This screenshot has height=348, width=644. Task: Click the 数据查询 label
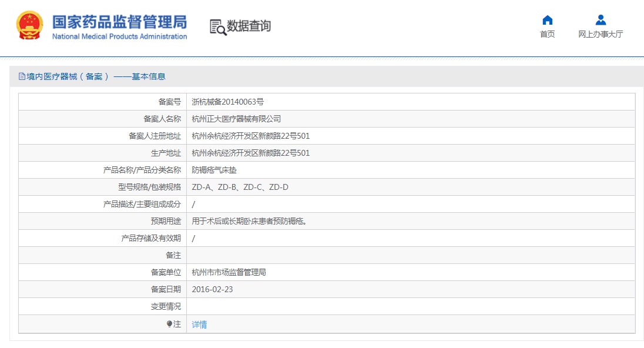click(x=249, y=26)
